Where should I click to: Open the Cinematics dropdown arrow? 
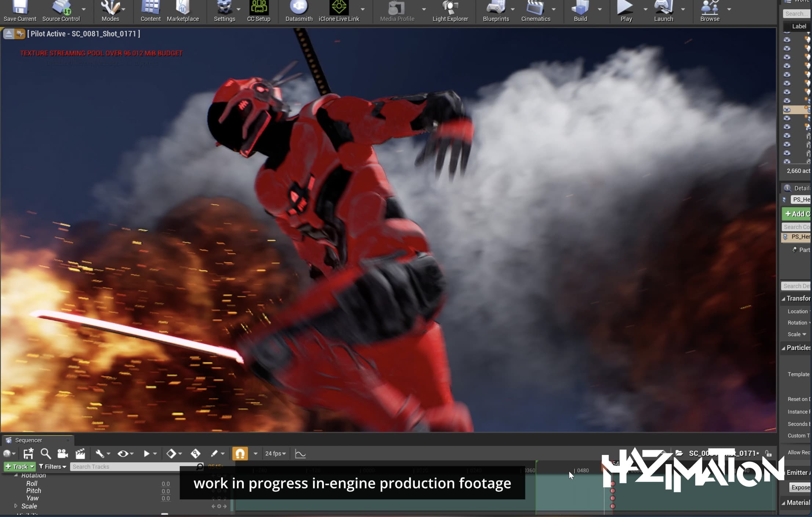click(x=553, y=9)
